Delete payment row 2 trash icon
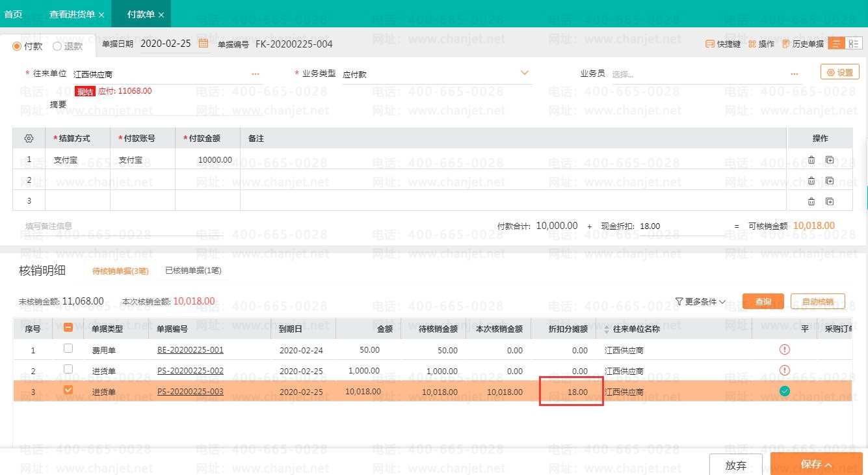Screen dimensions: 868x475 [811, 180]
